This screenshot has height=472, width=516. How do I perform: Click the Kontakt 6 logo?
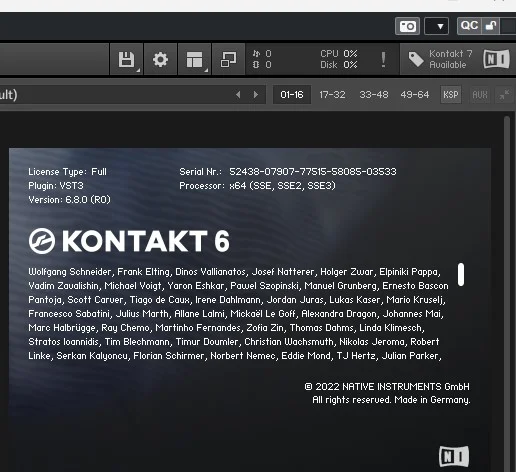coord(129,241)
